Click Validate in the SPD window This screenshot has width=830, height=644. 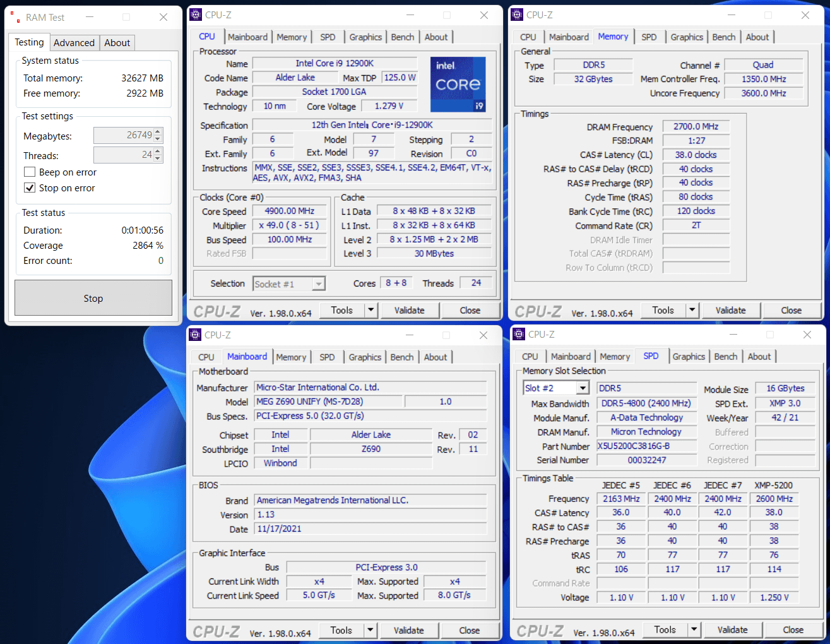point(733,630)
